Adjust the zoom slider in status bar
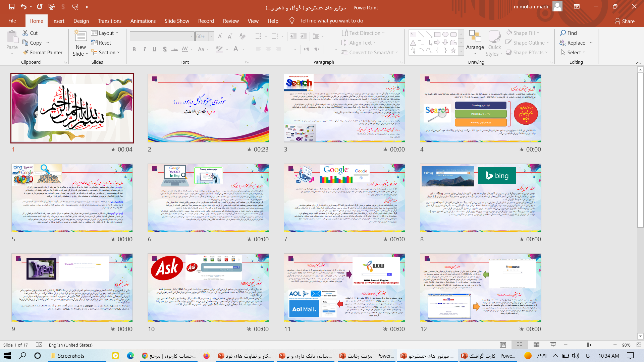 coord(588,345)
